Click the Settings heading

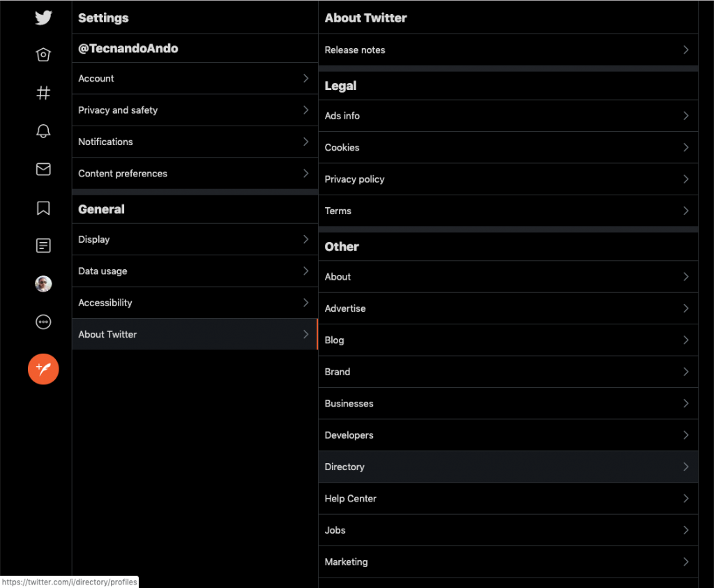click(x=103, y=17)
